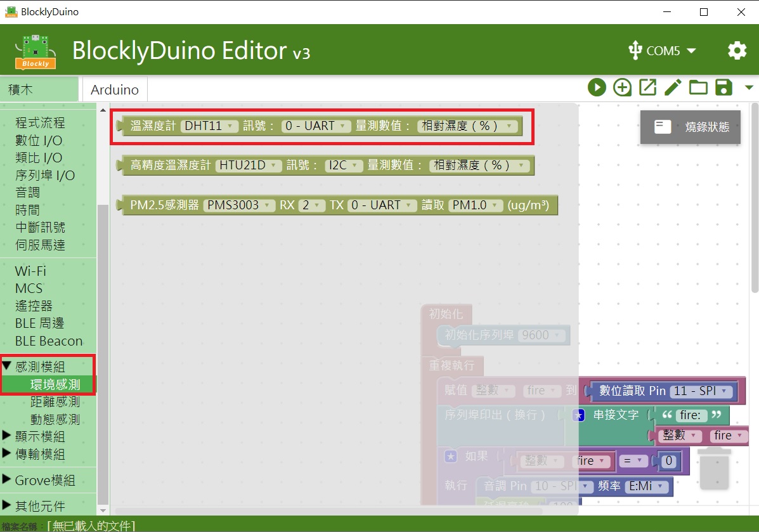The image size is (759, 532).
Task: Select the BLE 周邊 category
Action: [40, 323]
